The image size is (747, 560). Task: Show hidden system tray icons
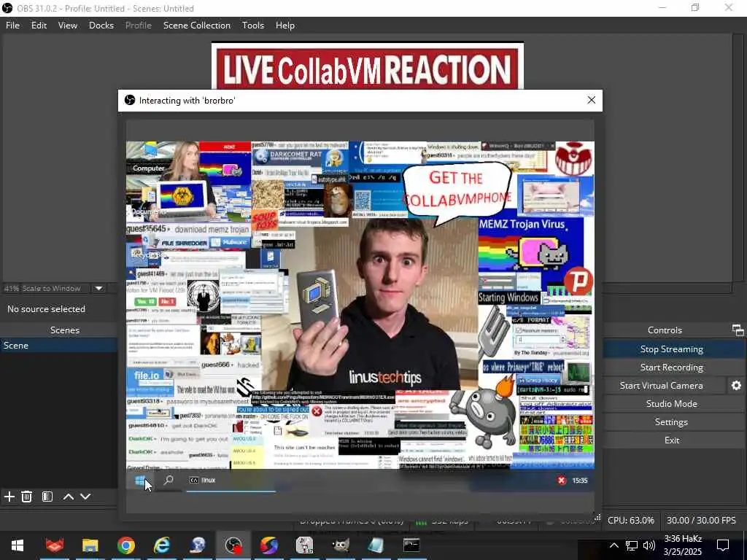[614, 545]
